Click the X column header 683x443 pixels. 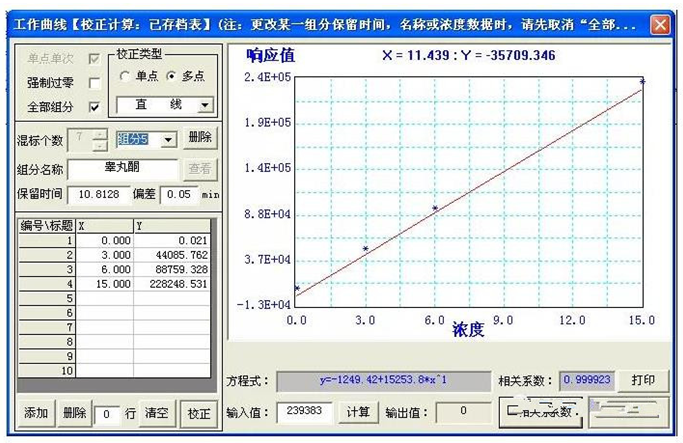[105, 226]
